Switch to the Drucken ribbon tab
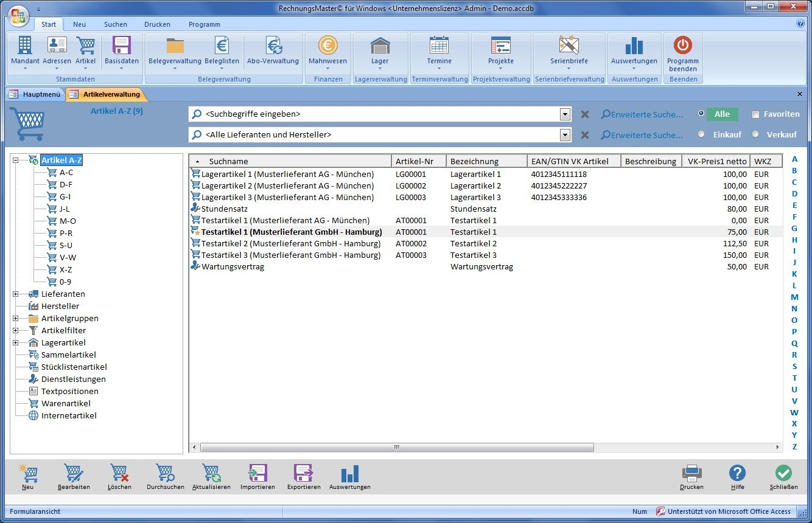The width and height of the screenshot is (812, 523). pyautogui.click(x=157, y=24)
